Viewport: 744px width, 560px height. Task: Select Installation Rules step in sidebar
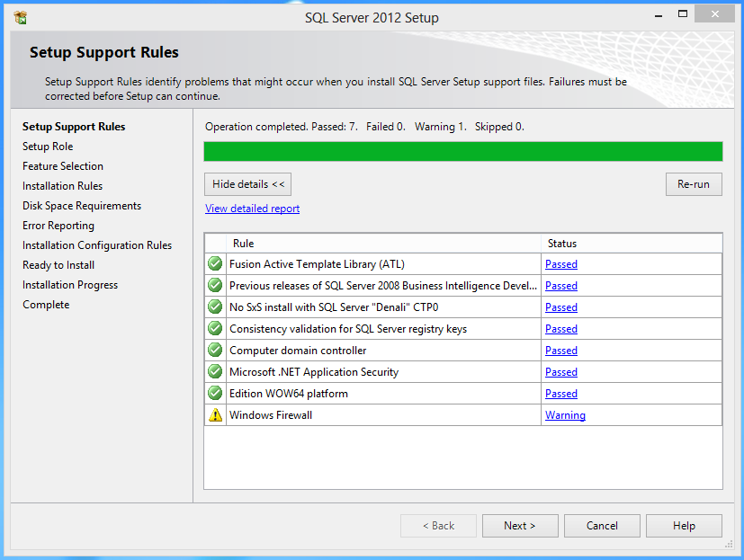tap(62, 186)
